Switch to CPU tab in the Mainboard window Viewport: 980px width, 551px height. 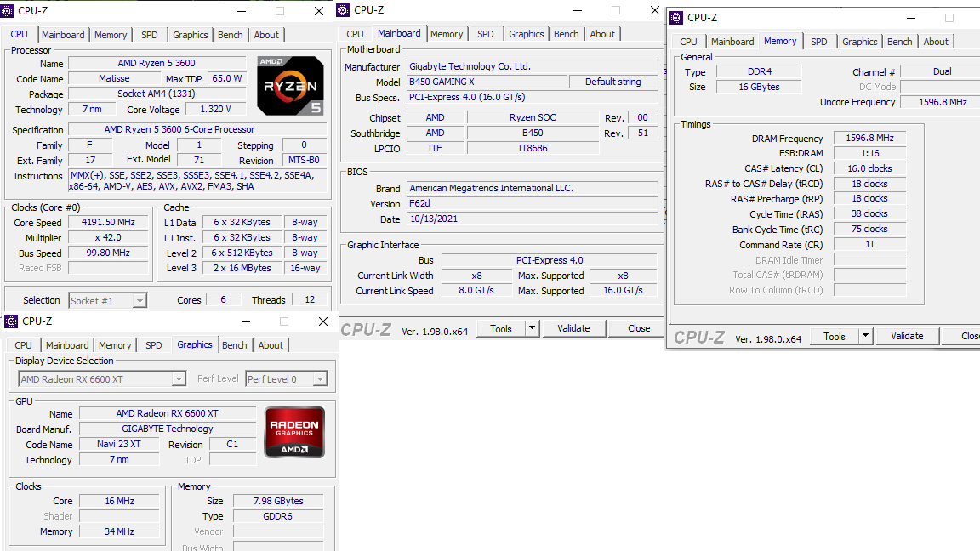click(355, 34)
